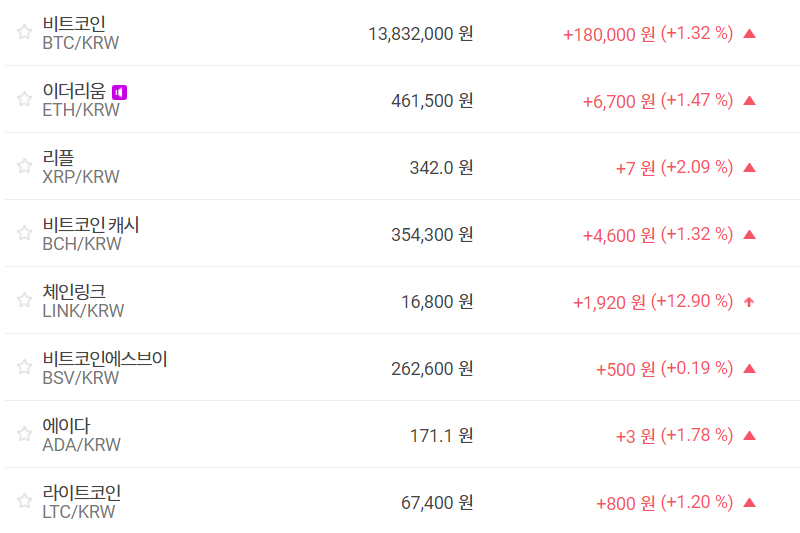Image resolution: width=800 pixels, height=533 pixels.
Task: Click the star icon for LTC/KRW
Action: click(x=24, y=501)
